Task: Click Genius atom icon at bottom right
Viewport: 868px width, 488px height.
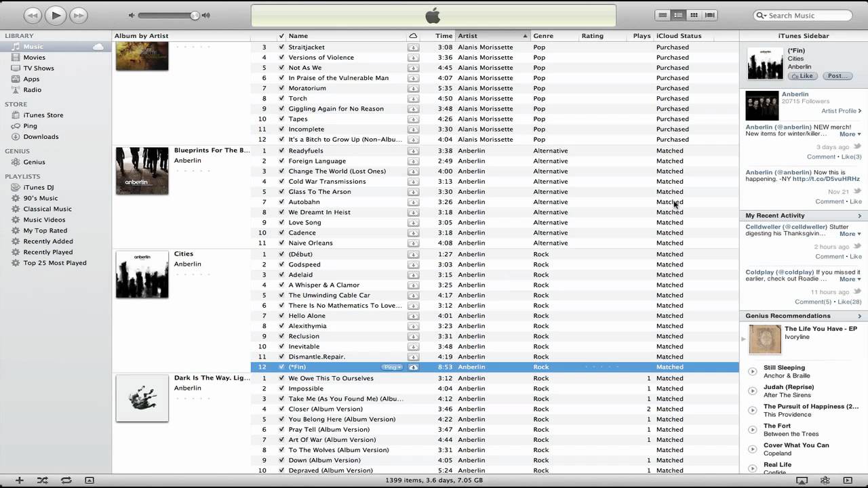Action: 826,481
